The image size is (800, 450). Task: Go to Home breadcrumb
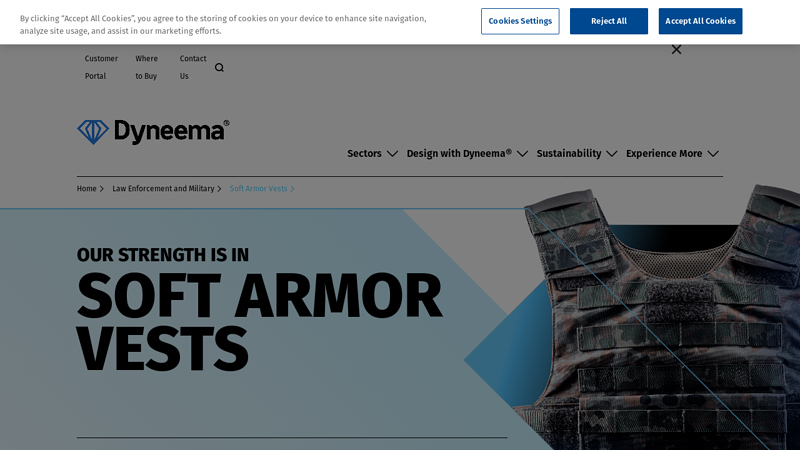pos(86,189)
